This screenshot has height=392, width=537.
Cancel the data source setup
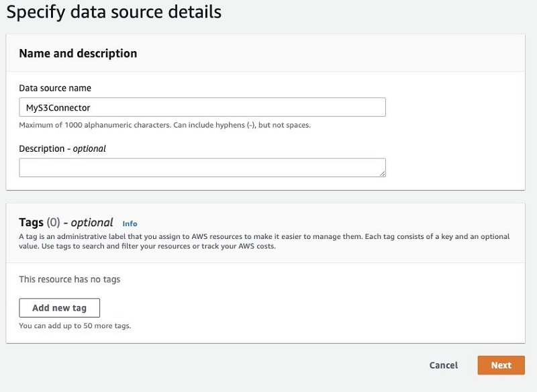pos(444,365)
